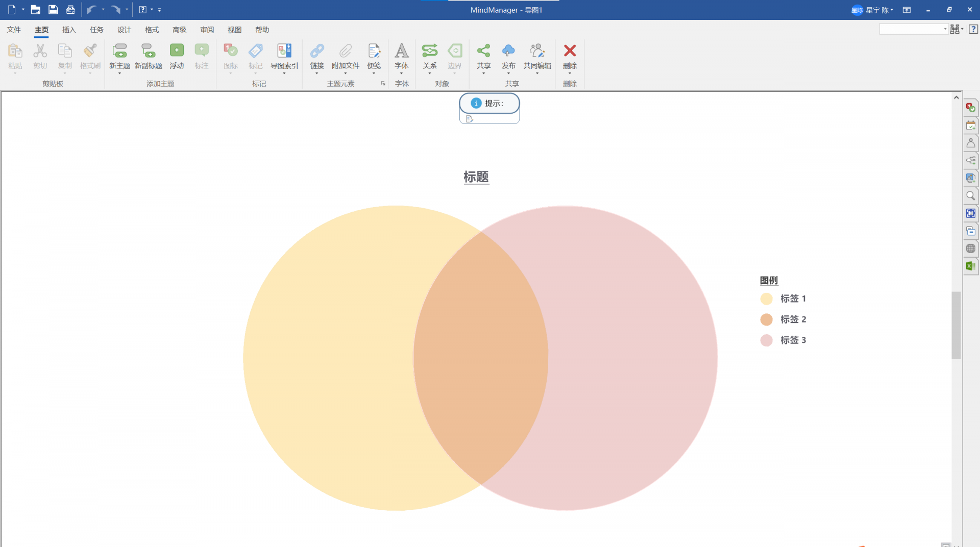
Task: Open the search panel in right sidebar
Action: click(971, 196)
